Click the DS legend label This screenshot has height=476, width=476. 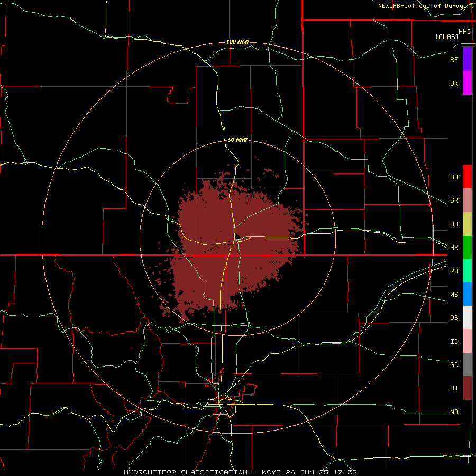click(454, 318)
